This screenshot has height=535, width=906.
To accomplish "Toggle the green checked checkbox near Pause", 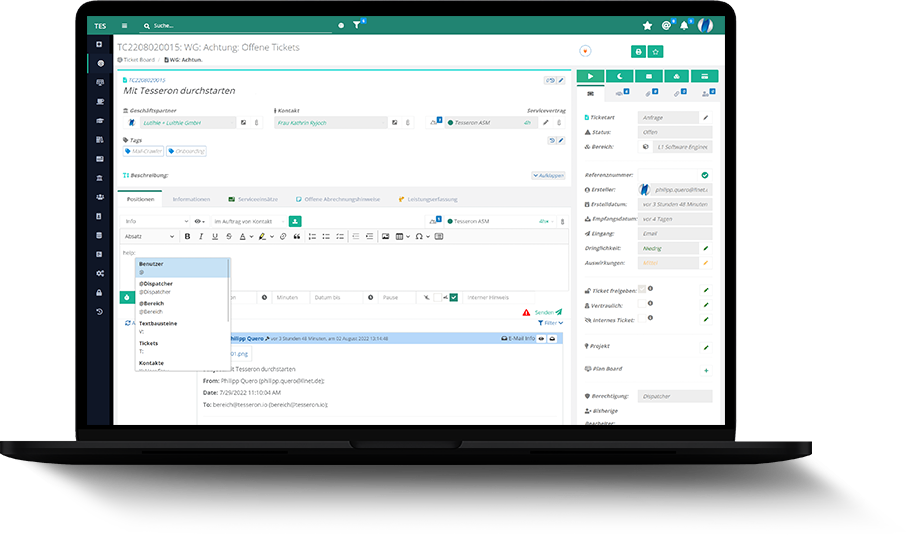I will coord(454,298).
